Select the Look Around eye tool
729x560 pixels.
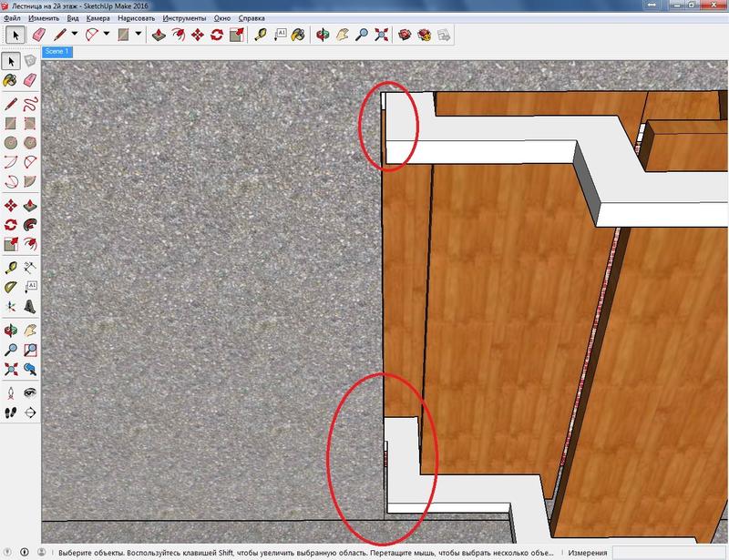(30, 392)
